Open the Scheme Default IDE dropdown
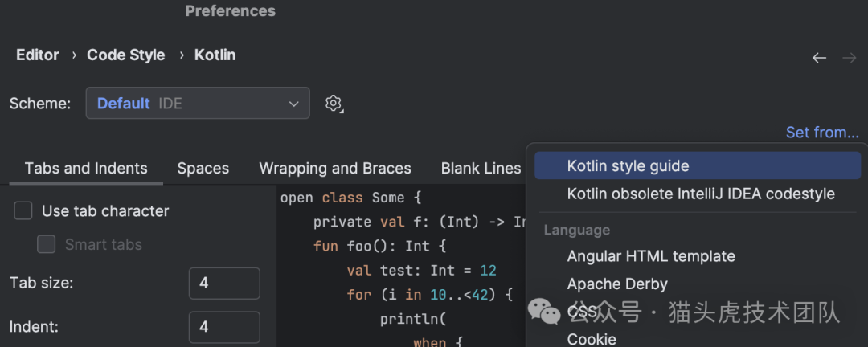868x347 pixels. point(198,103)
